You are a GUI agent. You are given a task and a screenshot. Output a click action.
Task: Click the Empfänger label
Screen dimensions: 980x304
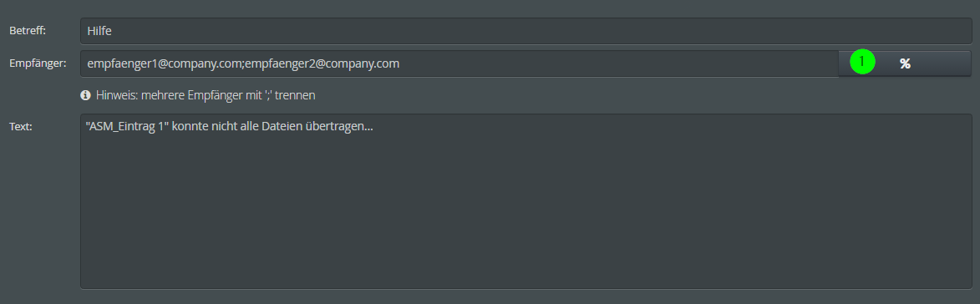pos(38,63)
